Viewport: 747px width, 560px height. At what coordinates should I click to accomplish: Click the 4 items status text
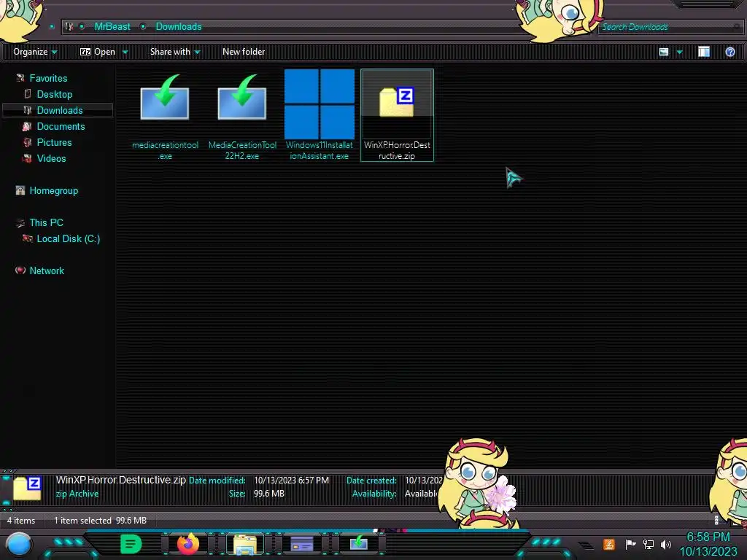(21, 521)
